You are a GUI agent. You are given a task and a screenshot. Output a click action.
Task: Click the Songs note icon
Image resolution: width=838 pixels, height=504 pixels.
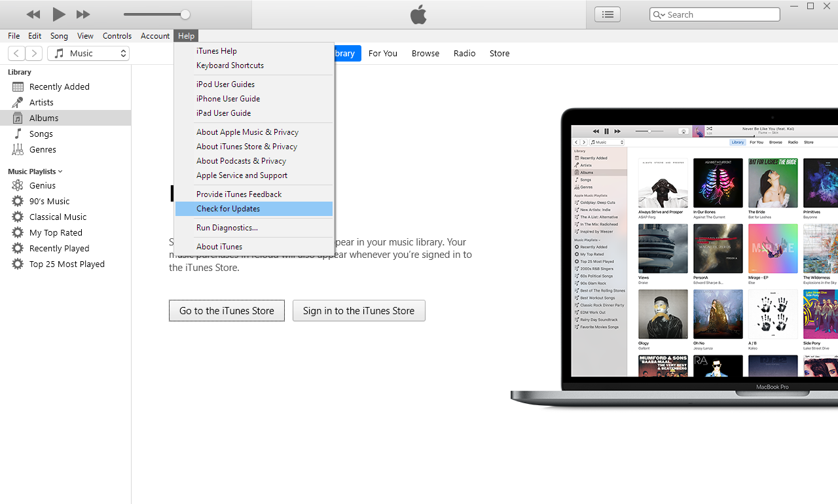tap(18, 134)
